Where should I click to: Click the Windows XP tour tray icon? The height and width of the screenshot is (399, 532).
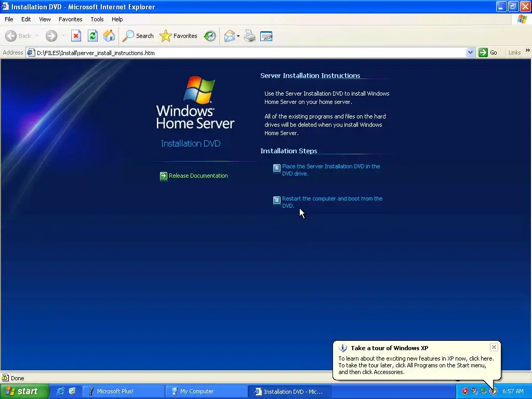[x=494, y=392]
